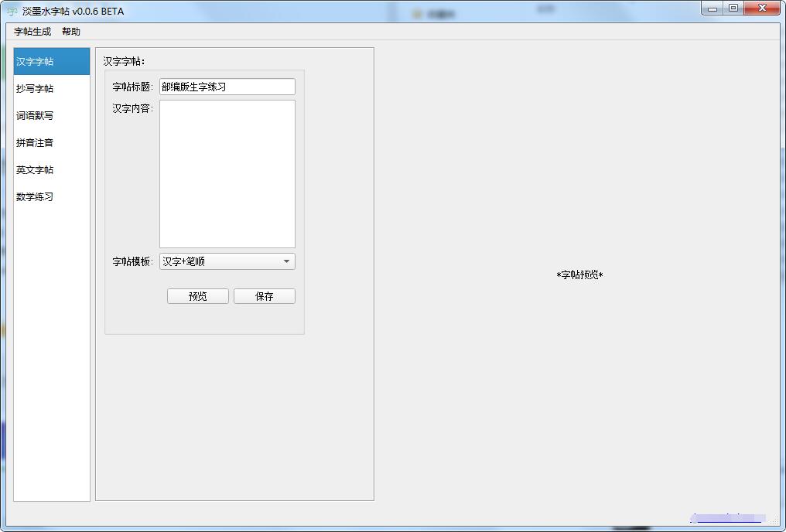Open the 帮助 menu
Viewport: 786px width, 532px height.
tap(70, 32)
